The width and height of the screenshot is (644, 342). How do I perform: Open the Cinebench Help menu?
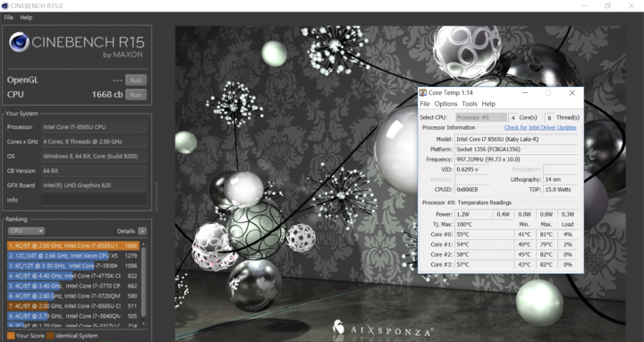click(26, 18)
